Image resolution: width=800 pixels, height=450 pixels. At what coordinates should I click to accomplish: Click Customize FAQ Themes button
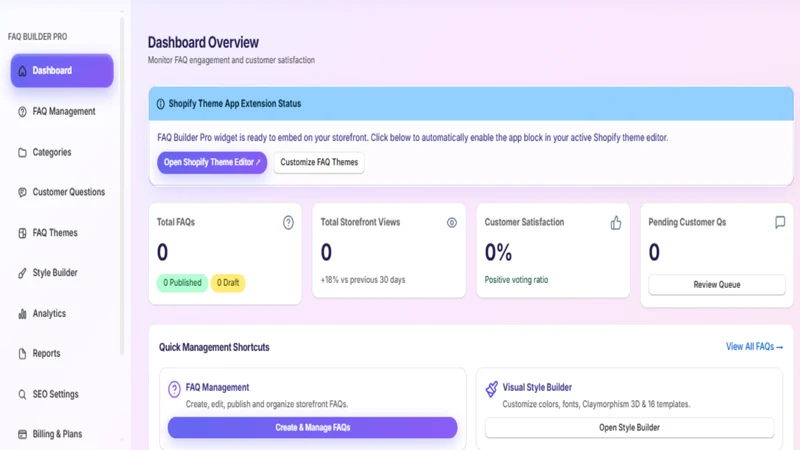coord(319,162)
